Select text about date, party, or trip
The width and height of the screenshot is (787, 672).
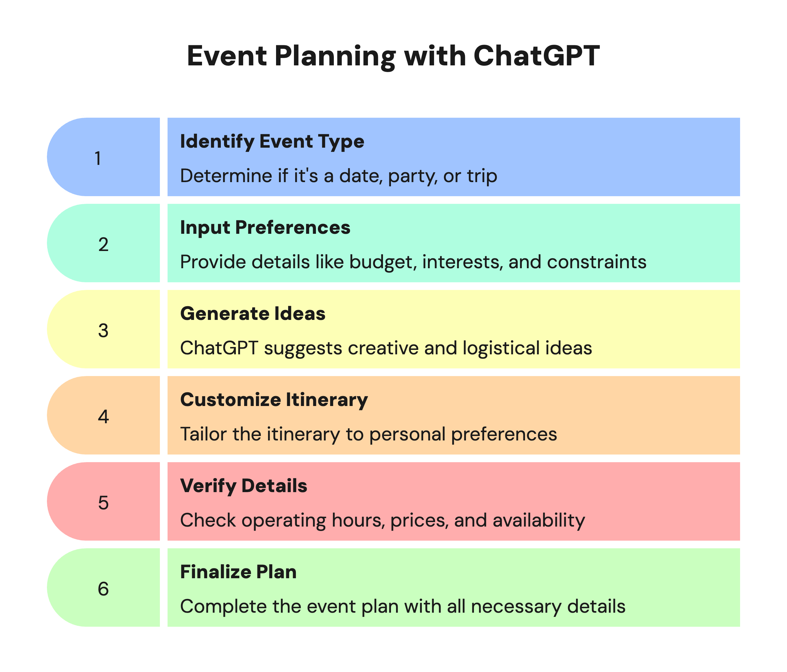click(x=338, y=176)
